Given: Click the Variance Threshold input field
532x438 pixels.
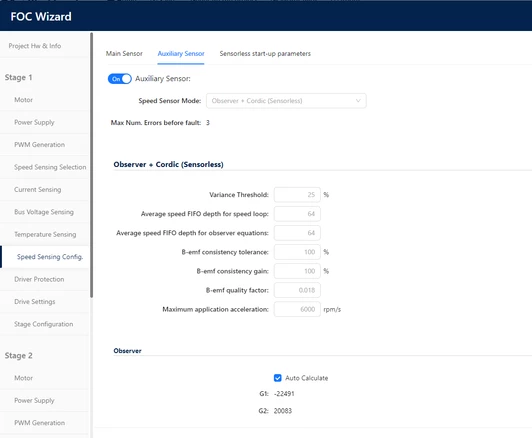Looking at the screenshot, I should click(297, 195).
